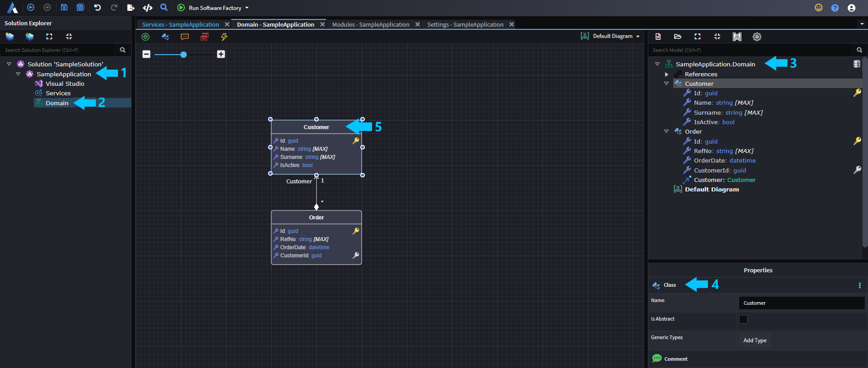Collapse the Customer class in model tree
The image size is (868, 368).
tap(666, 84)
